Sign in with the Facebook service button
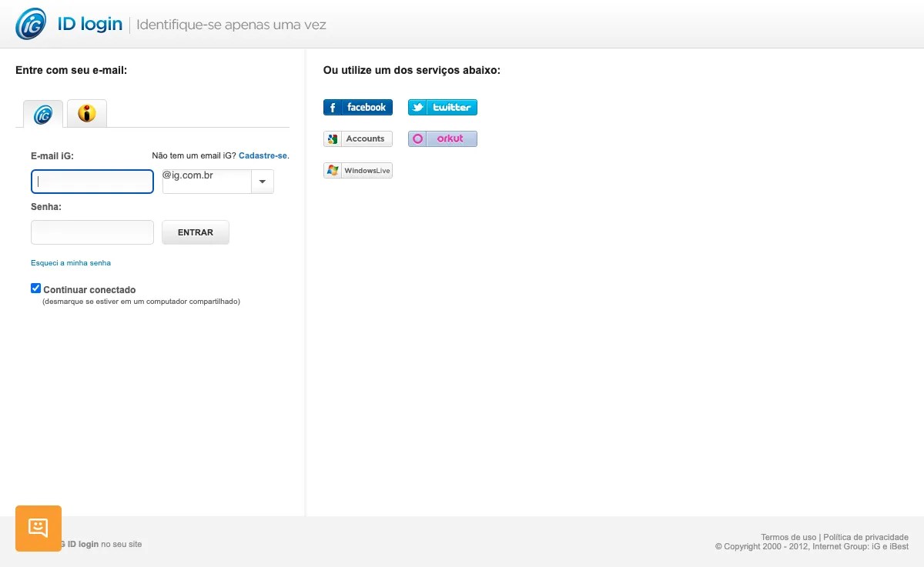Viewport: 924px width, 567px height. point(357,107)
